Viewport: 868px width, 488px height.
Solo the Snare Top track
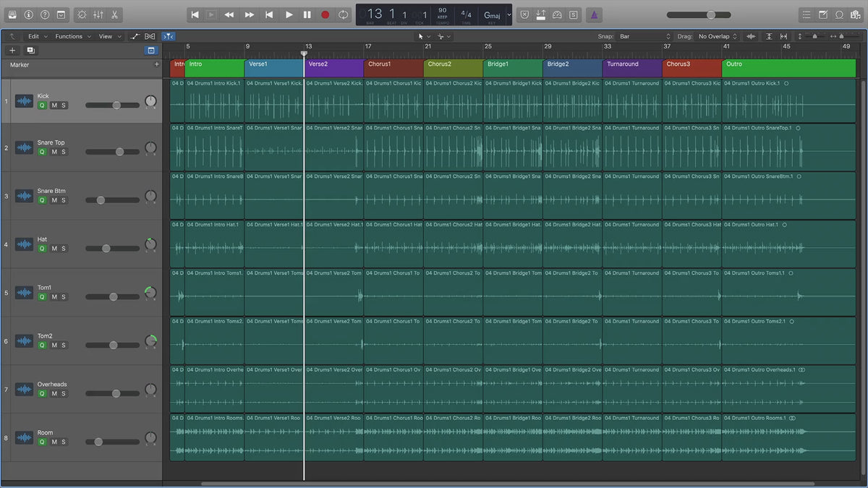(64, 152)
